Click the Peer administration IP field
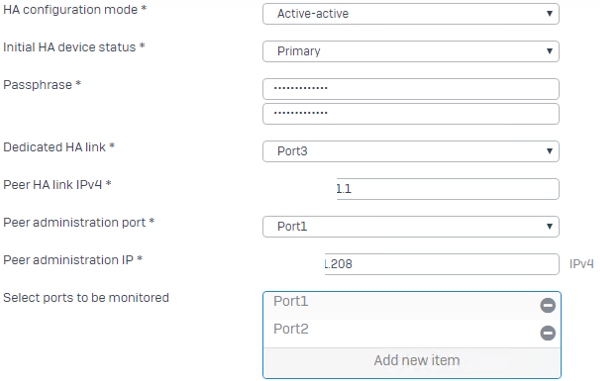The height and width of the screenshot is (381, 600). (x=442, y=264)
